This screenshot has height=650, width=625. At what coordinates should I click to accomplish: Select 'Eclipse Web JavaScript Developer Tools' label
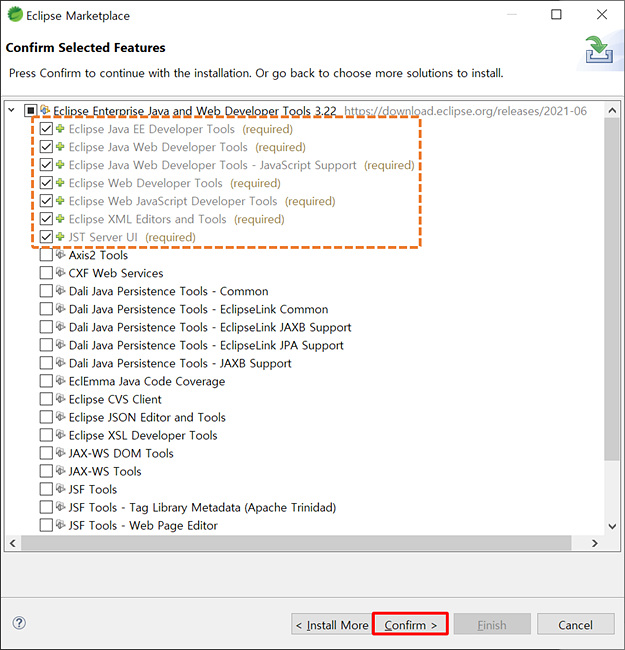[173, 201]
